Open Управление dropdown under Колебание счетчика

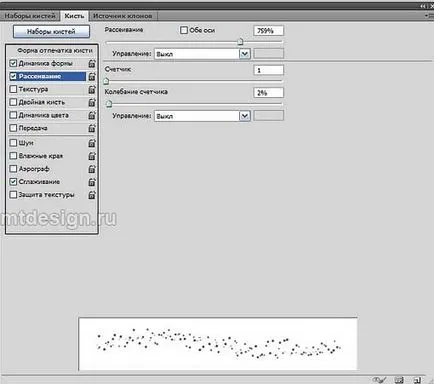click(x=202, y=116)
